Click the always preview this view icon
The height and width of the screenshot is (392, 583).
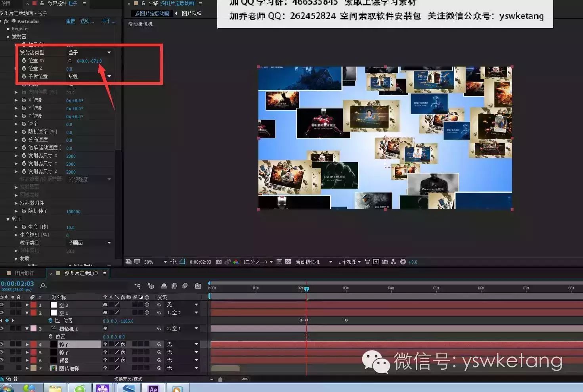128,262
